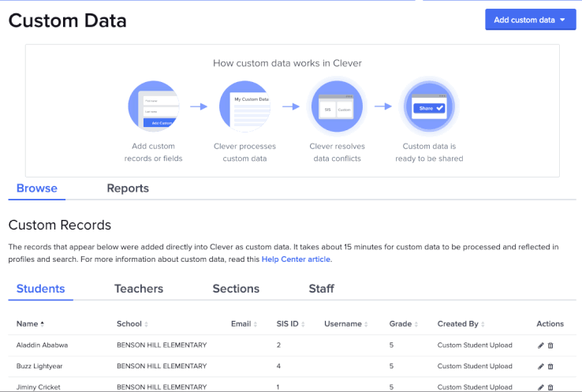The image size is (582, 392).
Task: Click trash icon for Jiminy Cricket
Action: tap(550, 387)
